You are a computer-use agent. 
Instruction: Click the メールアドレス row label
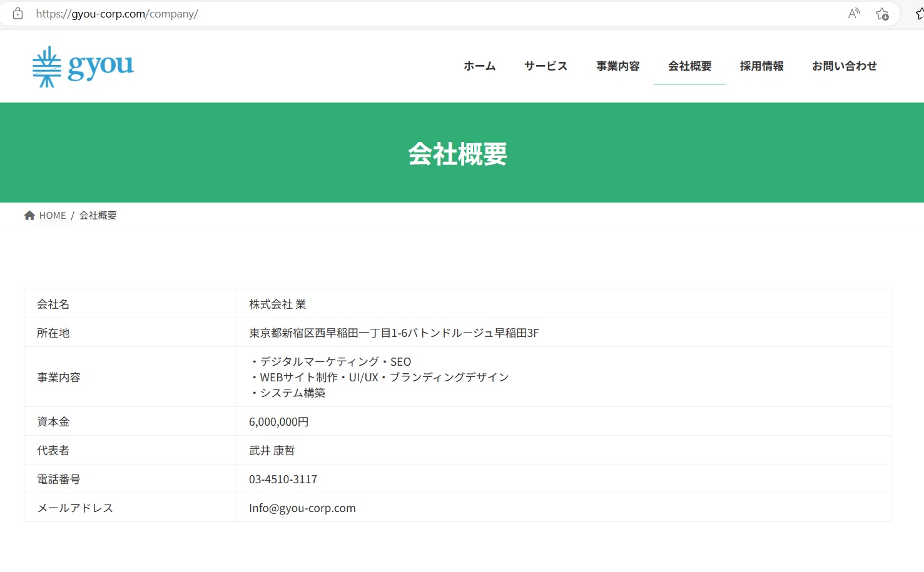tap(75, 508)
